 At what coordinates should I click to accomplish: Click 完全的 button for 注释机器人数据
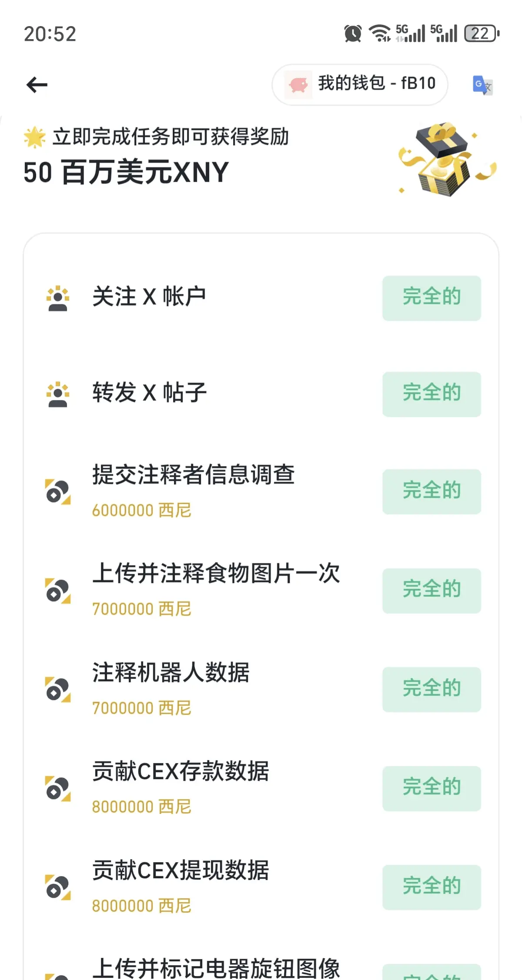click(x=432, y=690)
